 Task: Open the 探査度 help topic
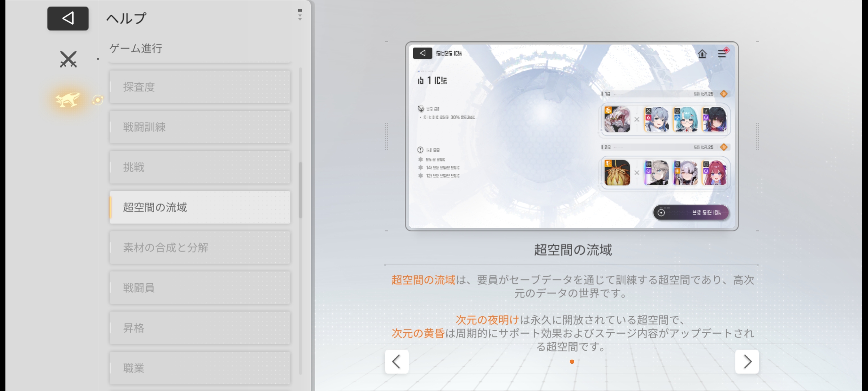coord(200,87)
